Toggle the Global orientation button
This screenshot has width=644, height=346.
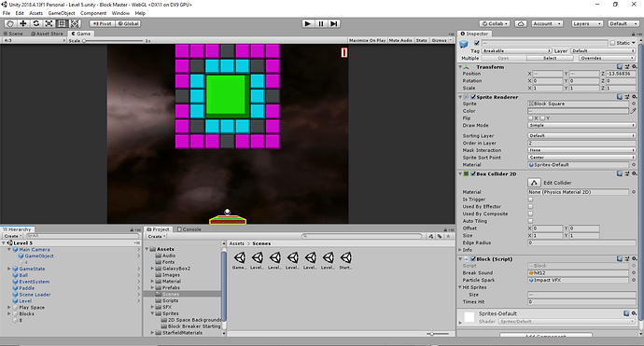pos(128,24)
